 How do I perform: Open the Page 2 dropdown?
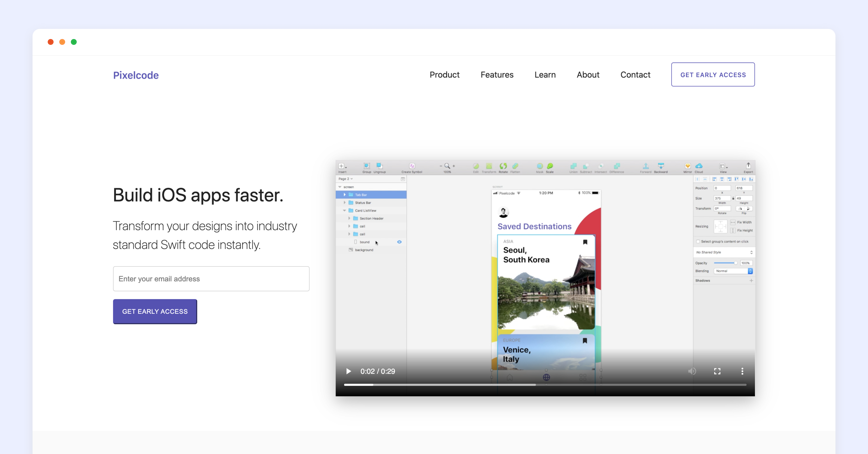point(346,179)
